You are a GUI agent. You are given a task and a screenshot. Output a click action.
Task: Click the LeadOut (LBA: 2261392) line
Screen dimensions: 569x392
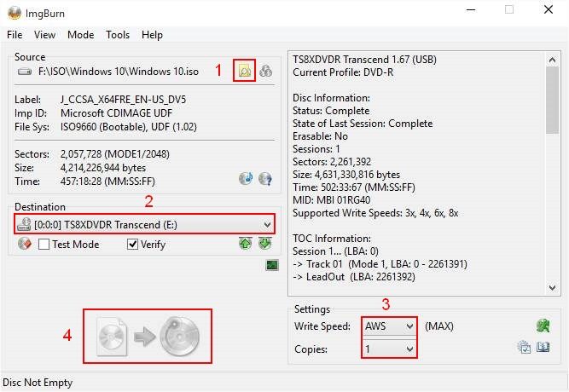coord(354,277)
